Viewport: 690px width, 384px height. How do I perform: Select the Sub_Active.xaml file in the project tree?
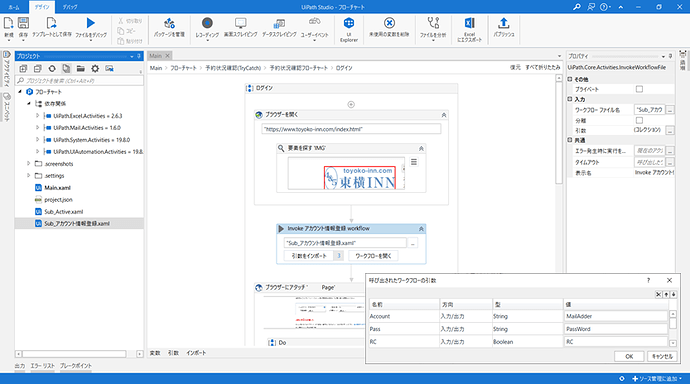pyautogui.click(x=63, y=212)
